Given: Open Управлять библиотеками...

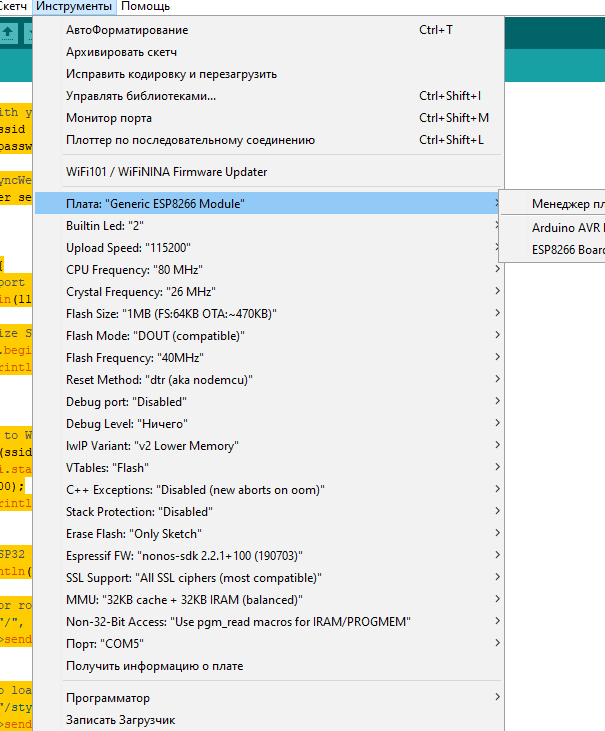Looking at the screenshot, I should pos(269,96).
